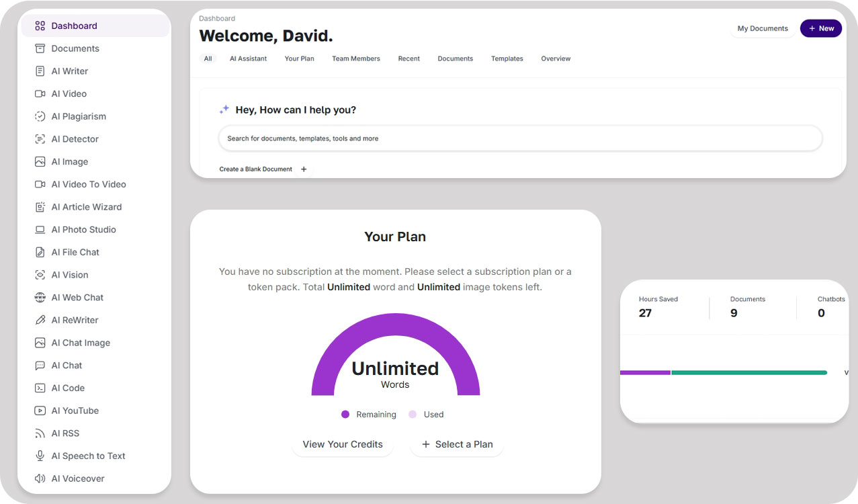The width and height of the screenshot is (858, 504).
Task: Open the AI Web Chat globe icon
Action: (40, 298)
